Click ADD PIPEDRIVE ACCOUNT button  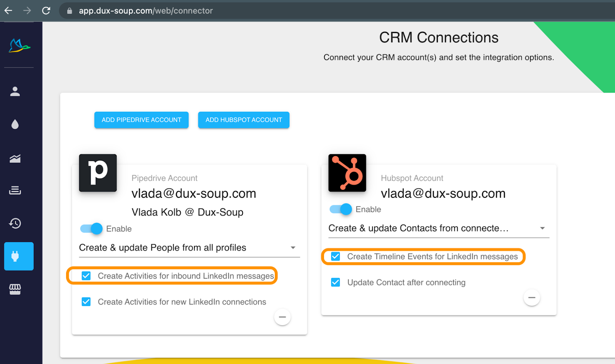coord(141,120)
